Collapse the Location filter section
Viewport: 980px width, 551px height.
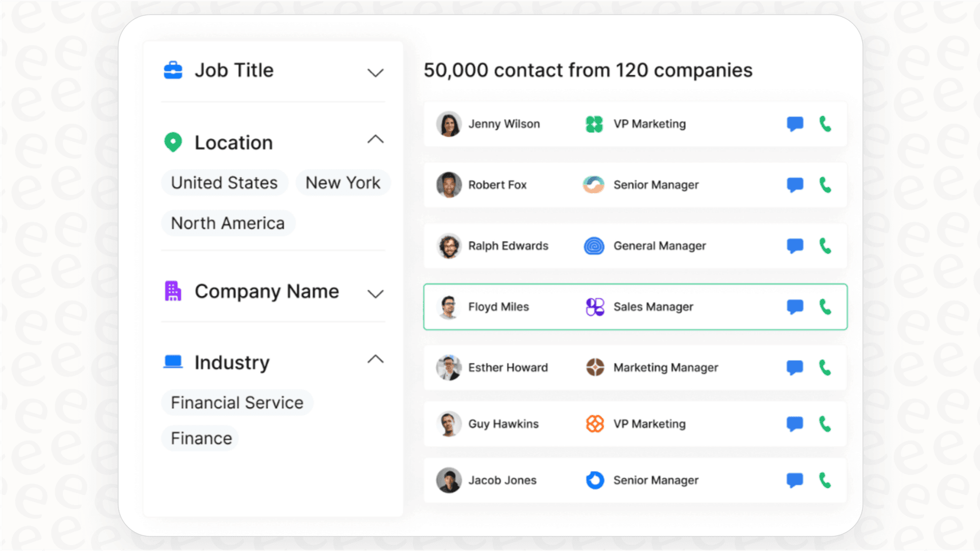coord(376,140)
